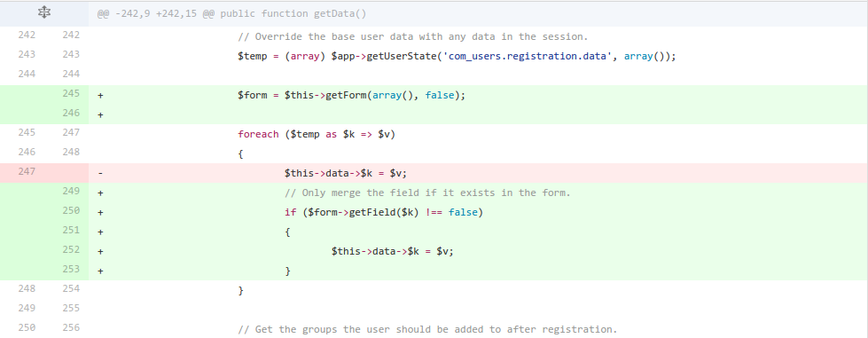Select new line number 248
Screen dimensions: 868x338
[70, 152]
